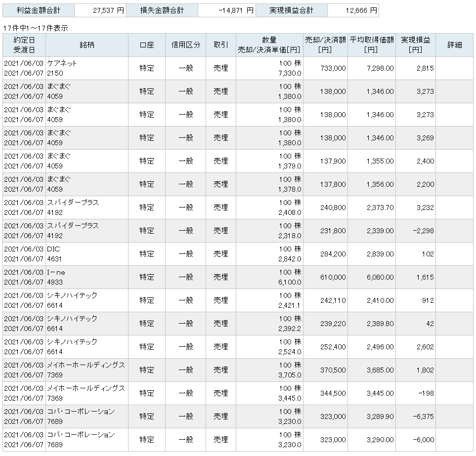The image size is (476, 456).
Task: Click the 実現損益合計 label cell
Action: coord(292,10)
